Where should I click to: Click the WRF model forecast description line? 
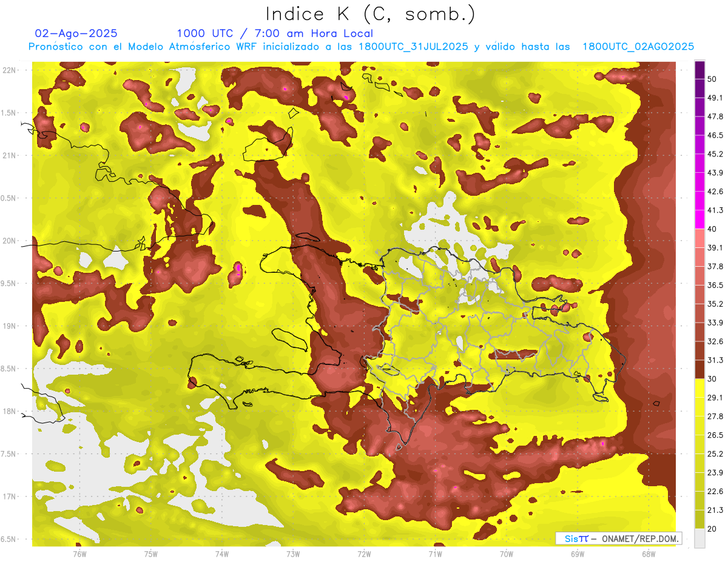(361, 47)
